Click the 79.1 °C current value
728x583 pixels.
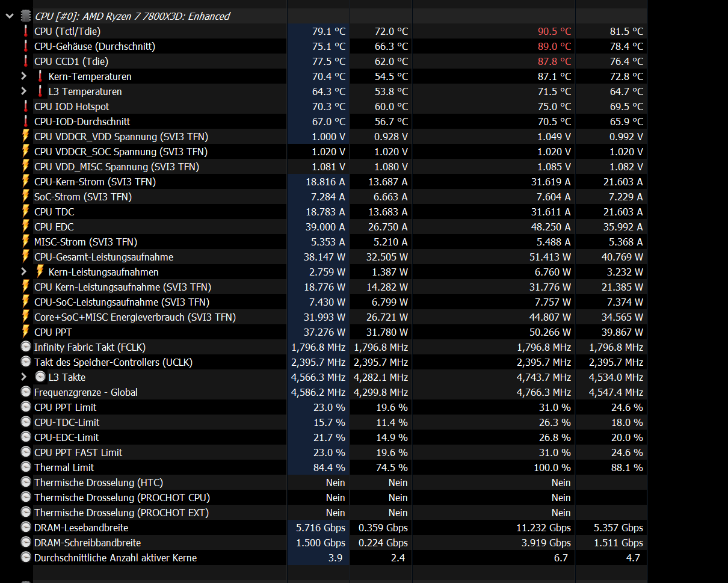click(329, 31)
